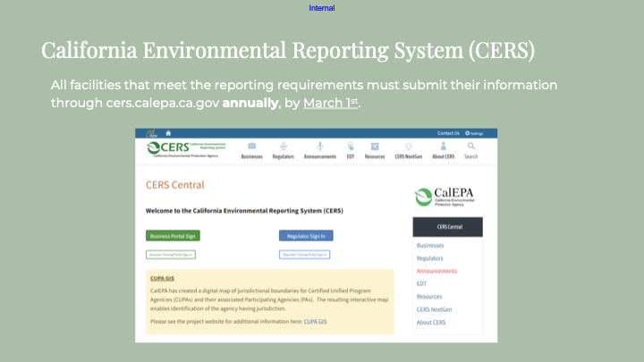644x362 pixels.
Task: Click the CERS logo
Action: 186,149
